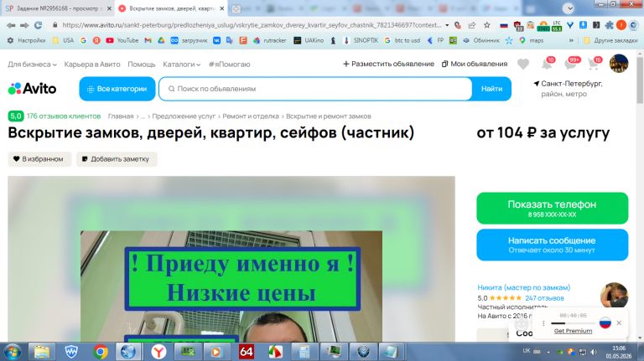Open the Предложение услуг breadcrumb
644x361 pixels.
tap(184, 116)
